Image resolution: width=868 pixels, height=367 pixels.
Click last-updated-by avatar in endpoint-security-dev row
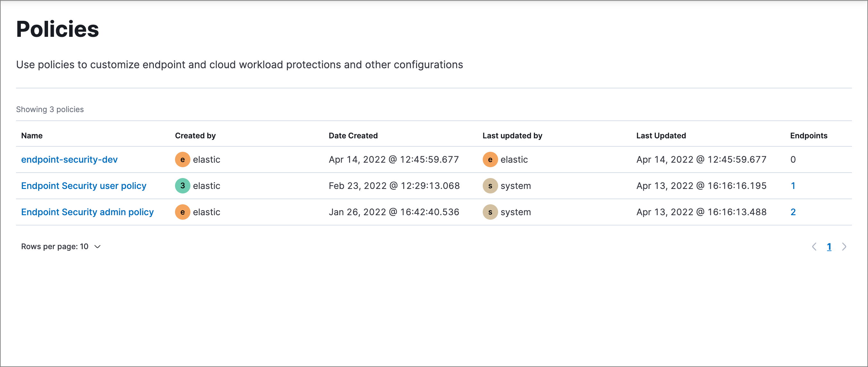pyautogui.click(x=490, y=159)
